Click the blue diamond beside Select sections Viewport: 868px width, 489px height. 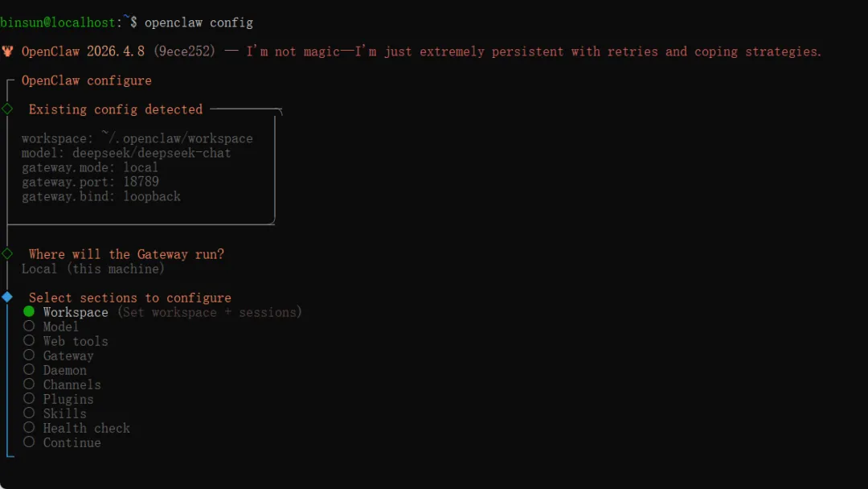point(7,297)
